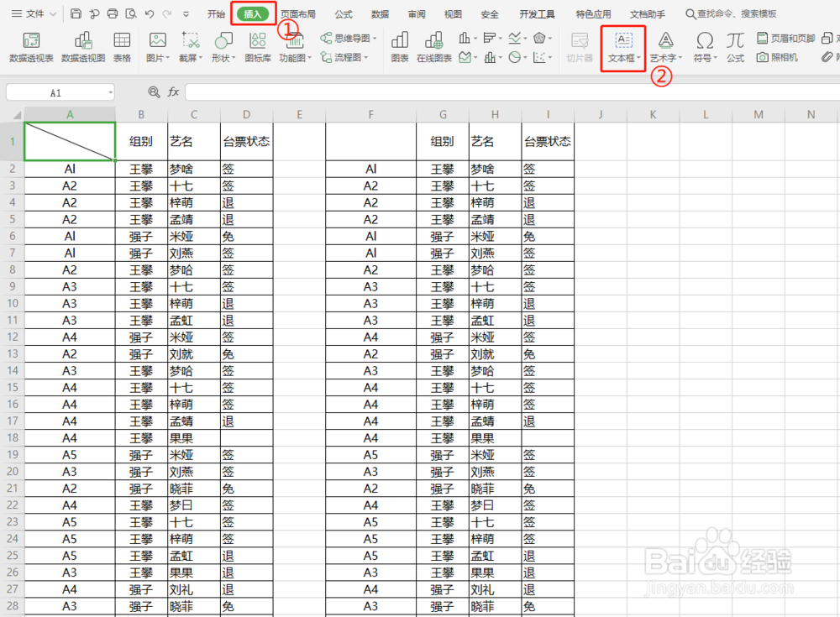This screenshot has width=840, height=617.
Task: Insert a table via 表格 icon
Action: coord(122,47)
